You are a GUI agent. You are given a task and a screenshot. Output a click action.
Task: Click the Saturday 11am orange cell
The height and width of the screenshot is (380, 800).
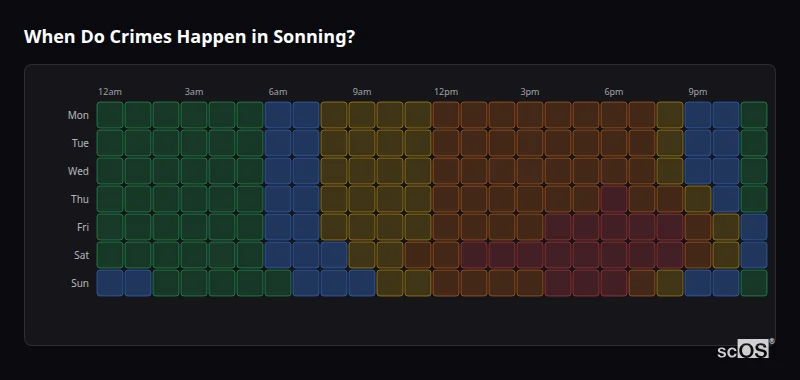point(418,255)
